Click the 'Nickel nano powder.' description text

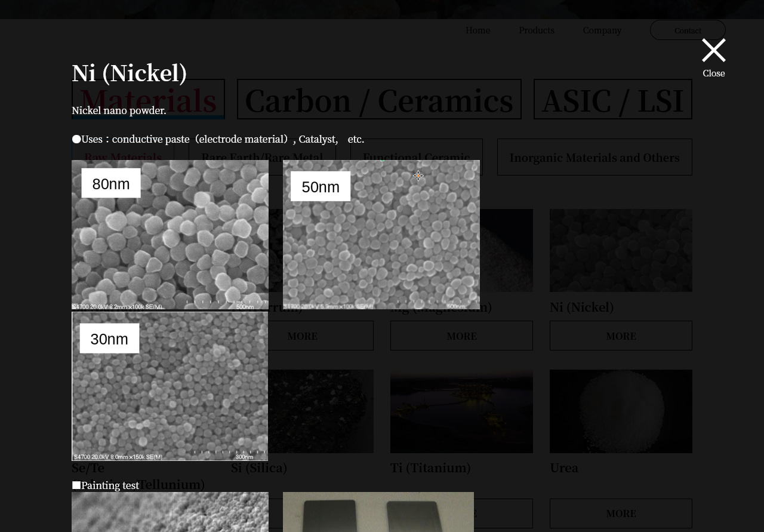point(119,110)
